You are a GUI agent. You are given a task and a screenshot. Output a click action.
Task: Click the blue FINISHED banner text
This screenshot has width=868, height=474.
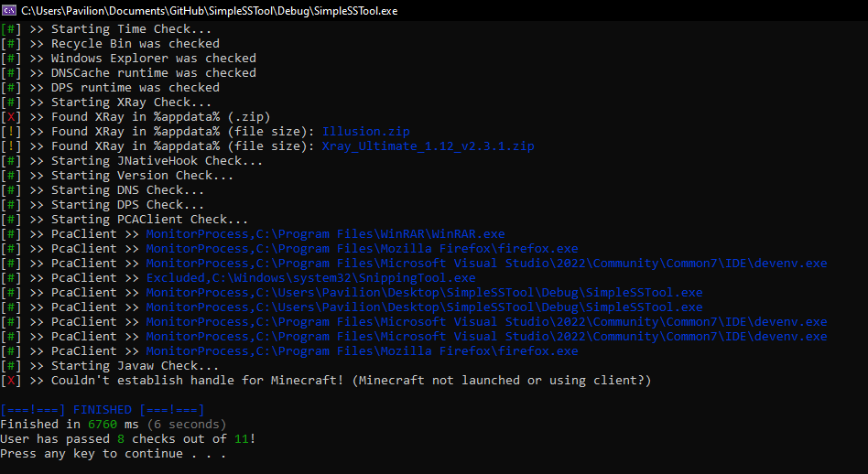[103, 410]
